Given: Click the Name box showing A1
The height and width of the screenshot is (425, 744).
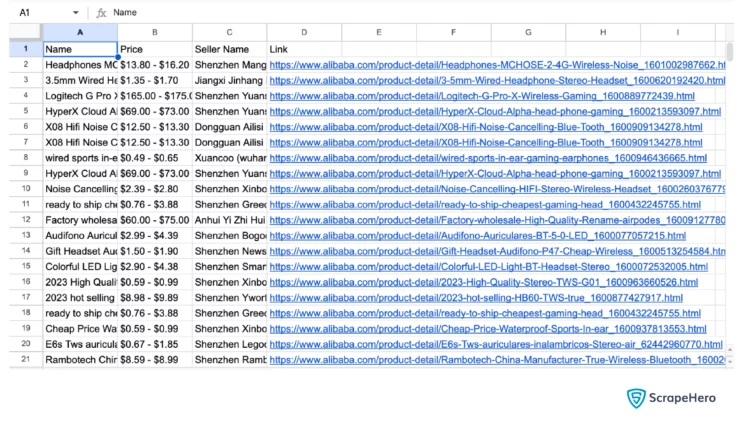Looking at the screenshot, I should click(25, 13).
